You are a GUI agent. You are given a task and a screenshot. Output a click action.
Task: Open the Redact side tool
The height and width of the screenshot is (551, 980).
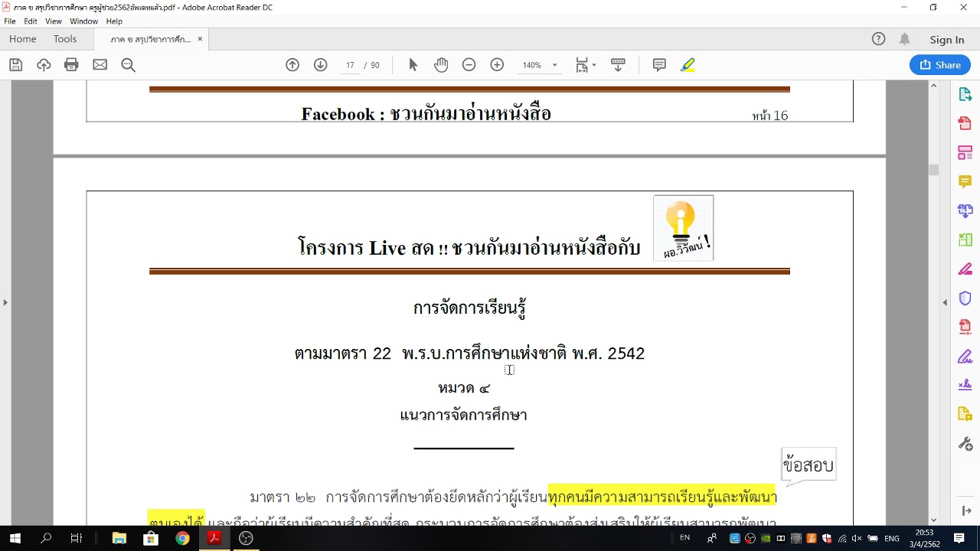(965, 269)
